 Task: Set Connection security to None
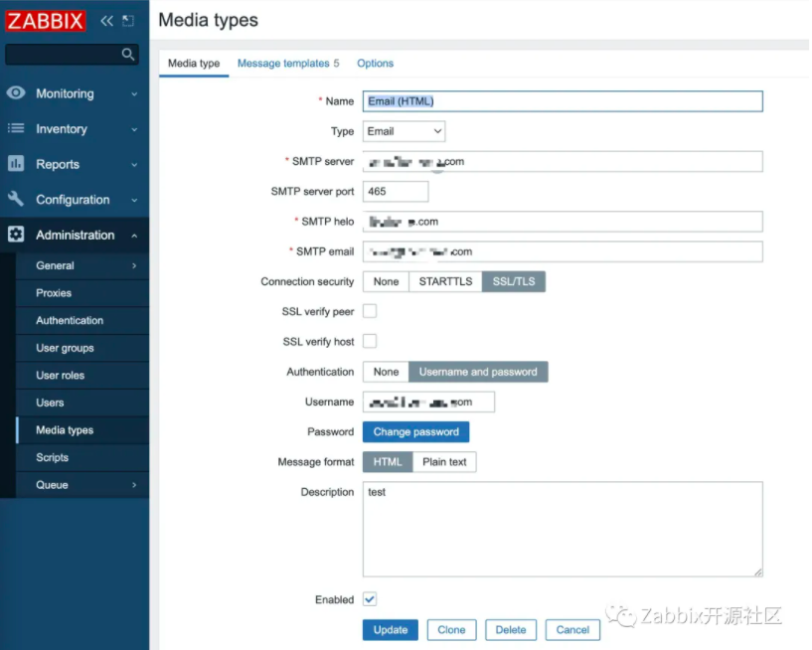(x=386, y=281)
